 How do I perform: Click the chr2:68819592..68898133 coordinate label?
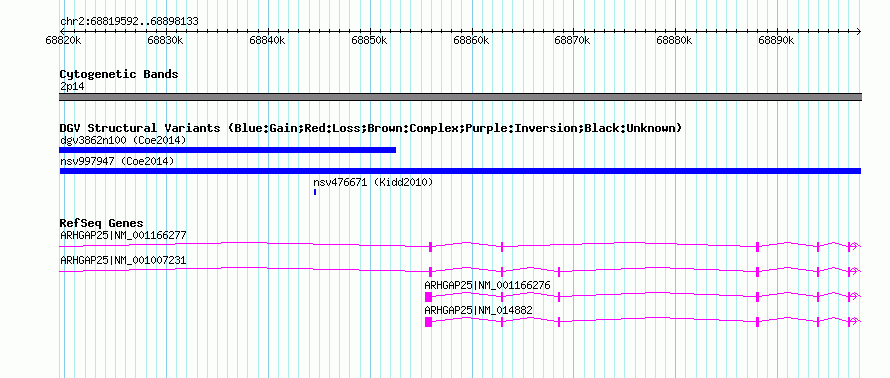pyautogui.click(x=129, y=22)
